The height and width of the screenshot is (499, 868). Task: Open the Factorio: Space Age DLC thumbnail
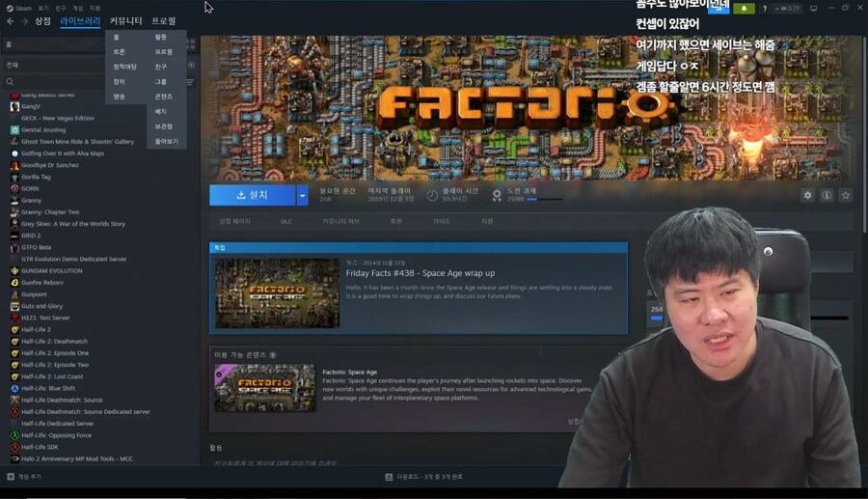[264, 388]
